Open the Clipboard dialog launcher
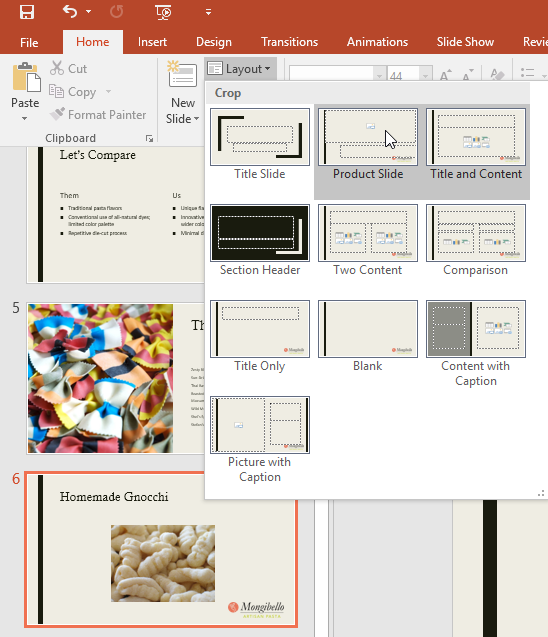 pyautogui.click(x=149, y=139)
